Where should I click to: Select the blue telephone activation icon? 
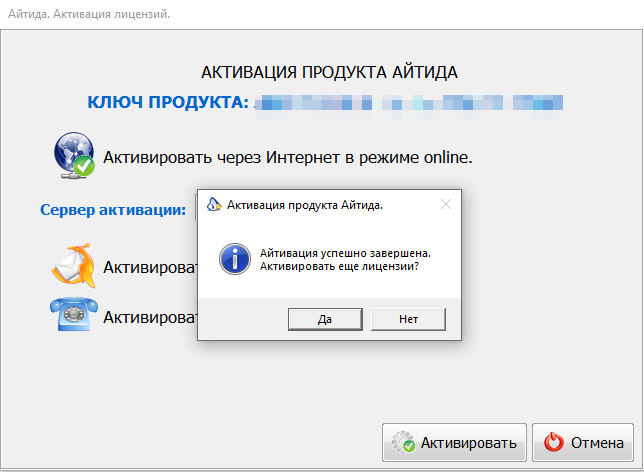74,314
